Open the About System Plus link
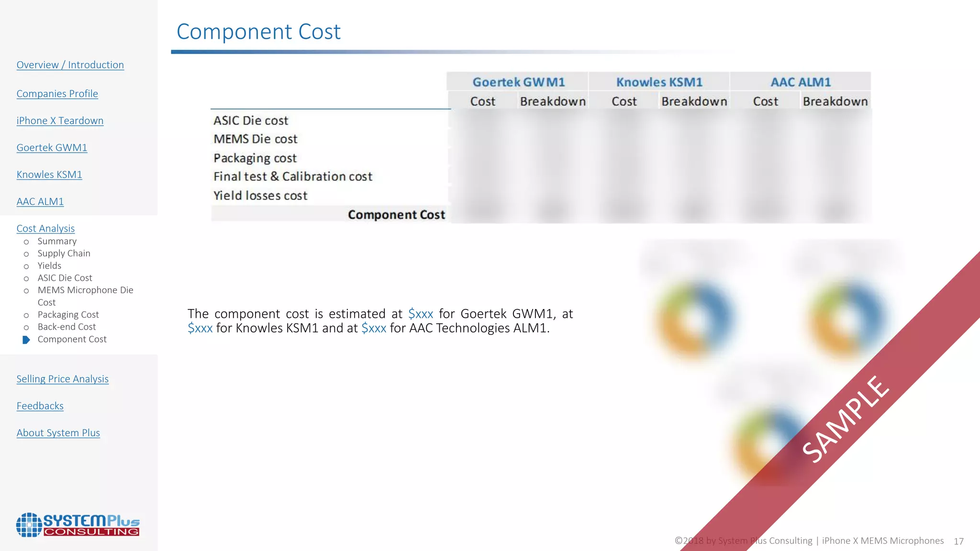980x551 pixels. (x=58, y=433)
